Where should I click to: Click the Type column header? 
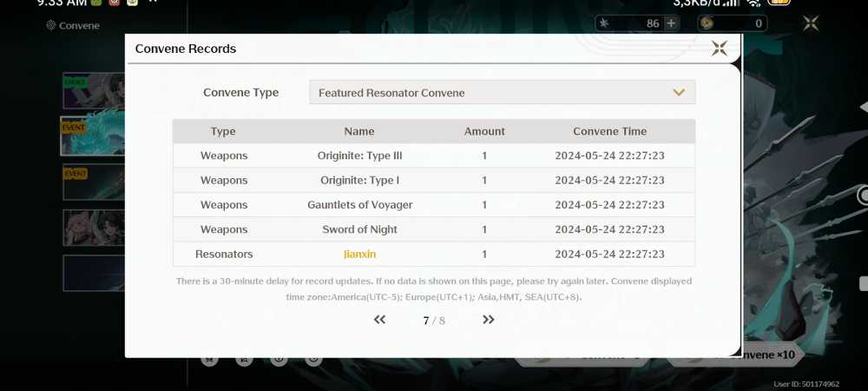point(223,131)
